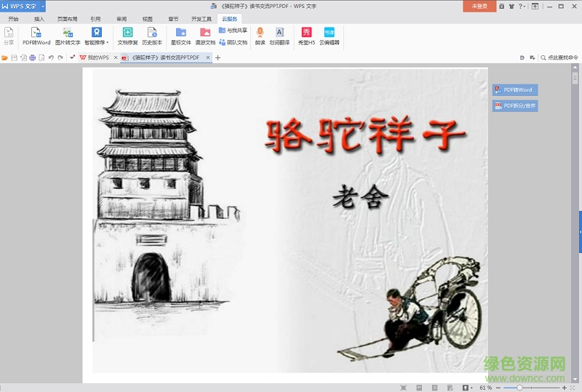Start 朗读 read-aloud microphone tool

point(260,36)
